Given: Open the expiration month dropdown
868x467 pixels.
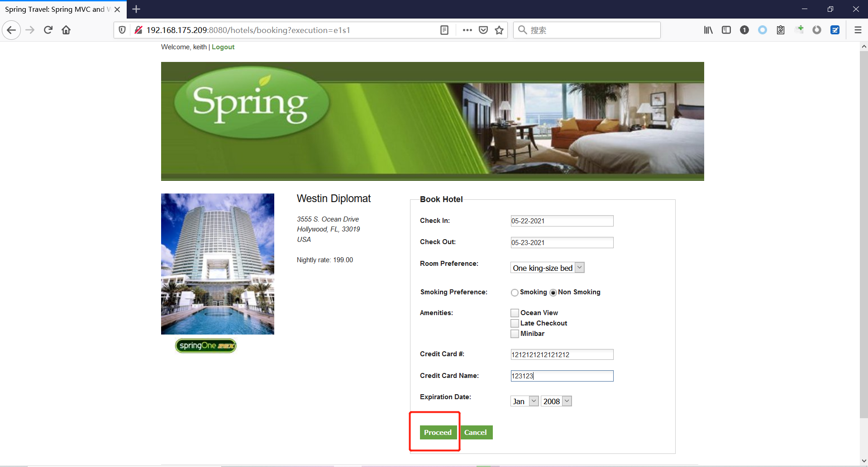Looking at the screenshot, I should click(525, 401).
